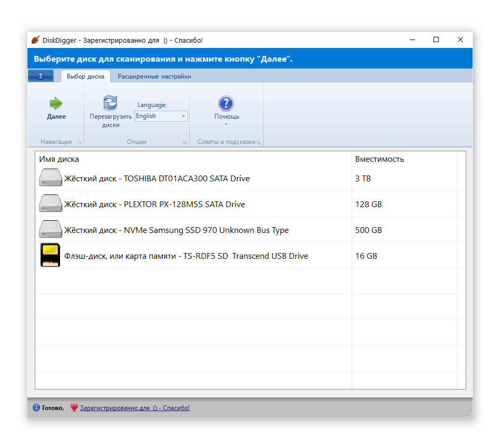Click the heart icon in status bar
The height and width of the screenshot is (448, 501).
[x=74, y=408]
